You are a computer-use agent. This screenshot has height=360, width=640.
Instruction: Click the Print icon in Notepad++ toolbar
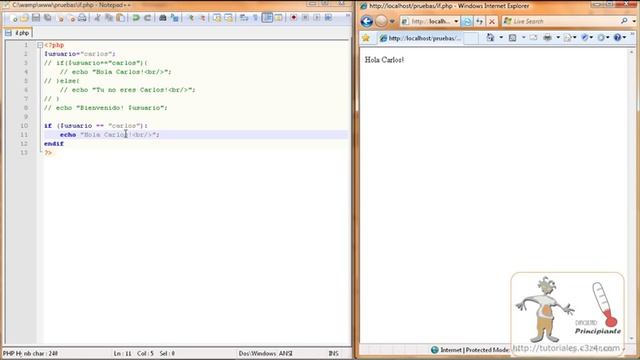click(x=82, y=18)
